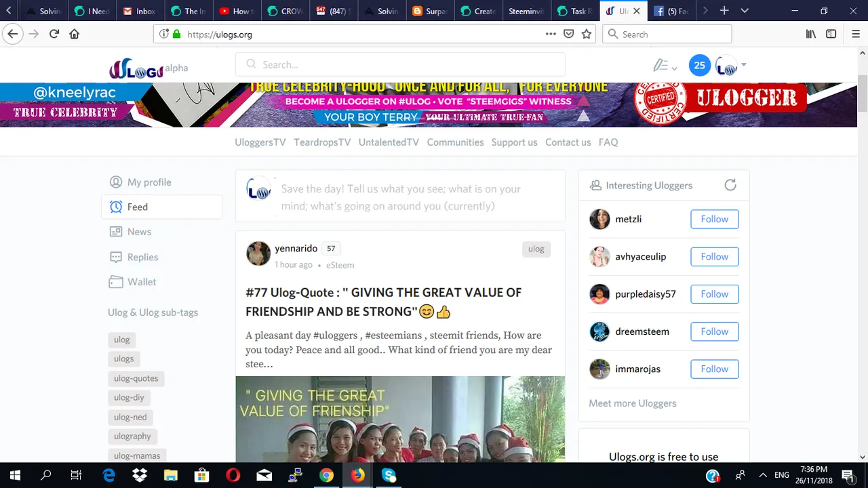The width and height of the screenshot is (868, 488).
Task: Show the list all tabs dropdown
Action: [x=745, y=11]
